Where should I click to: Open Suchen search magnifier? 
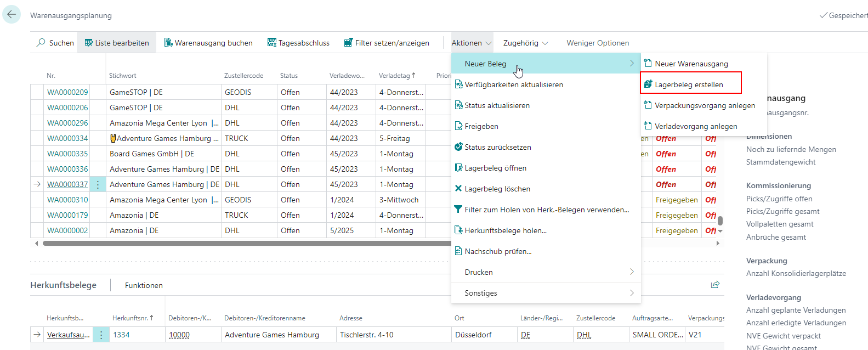click(41, 43)
